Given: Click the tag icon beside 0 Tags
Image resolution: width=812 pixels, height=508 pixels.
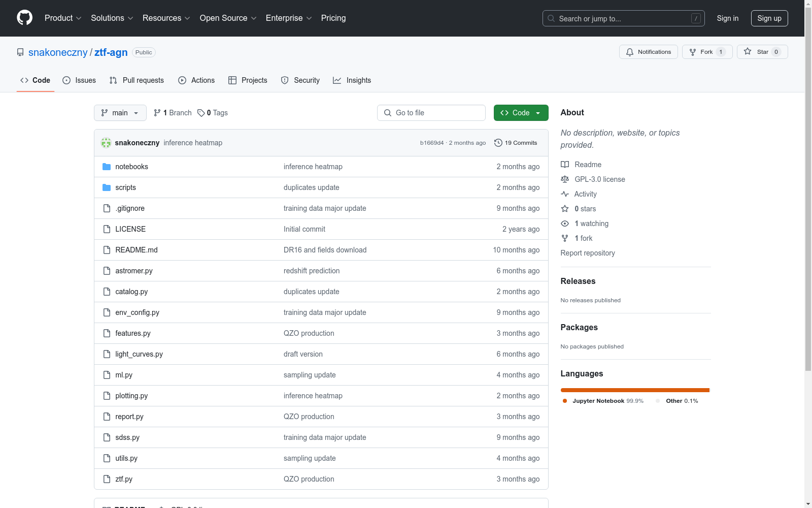Looking at the screenshot, I should click(201, 113).
